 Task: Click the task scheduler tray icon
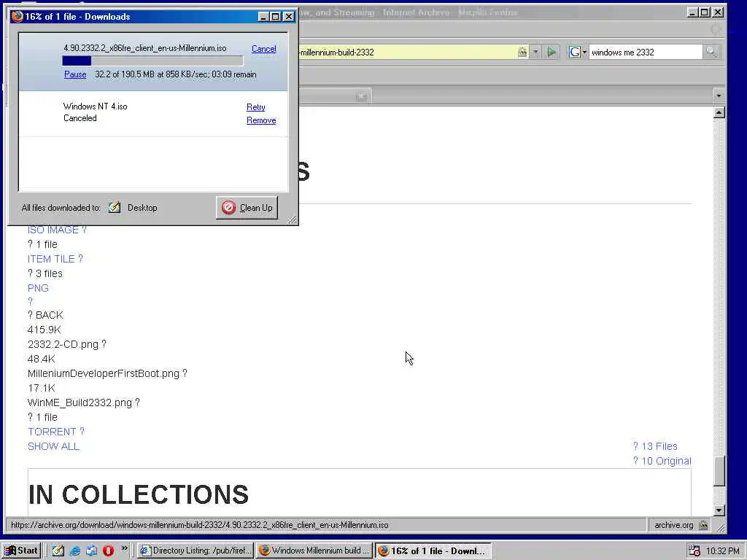(694, 551)
